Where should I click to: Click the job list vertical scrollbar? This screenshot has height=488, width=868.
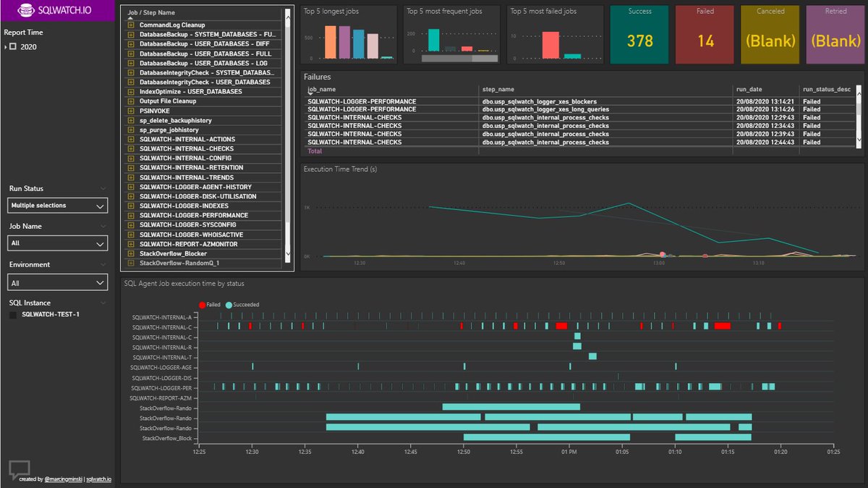[289, 134]
